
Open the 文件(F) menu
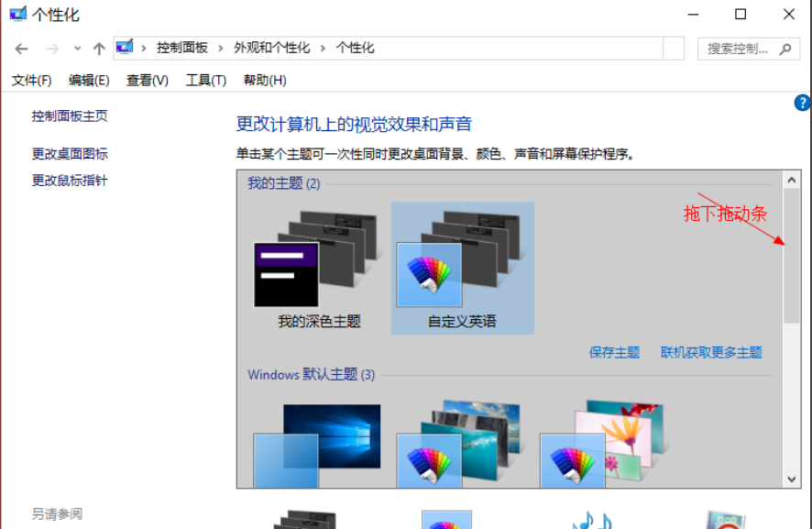point(30,80)
